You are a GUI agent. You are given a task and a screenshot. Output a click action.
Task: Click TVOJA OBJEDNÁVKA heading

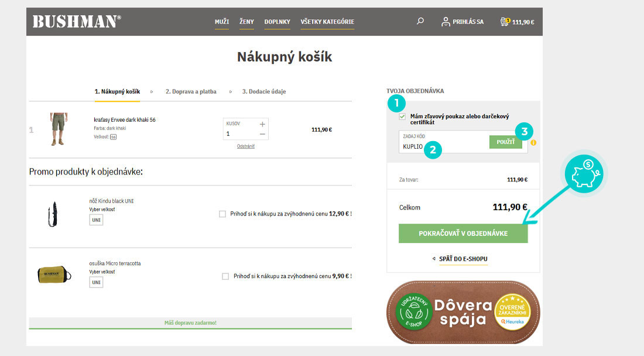pyautogui.click(x=415, y=91)
